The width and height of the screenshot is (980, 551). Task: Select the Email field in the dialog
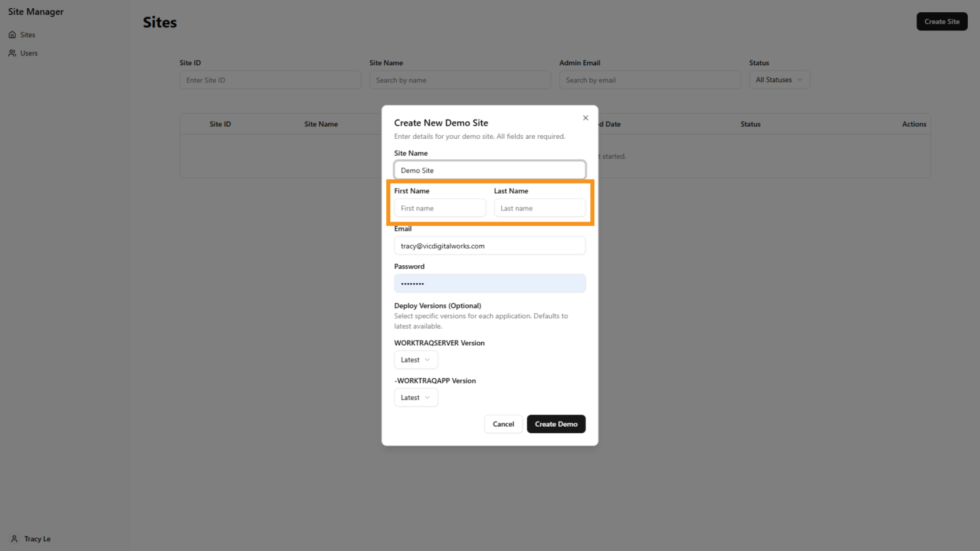[x=489, y=246]
